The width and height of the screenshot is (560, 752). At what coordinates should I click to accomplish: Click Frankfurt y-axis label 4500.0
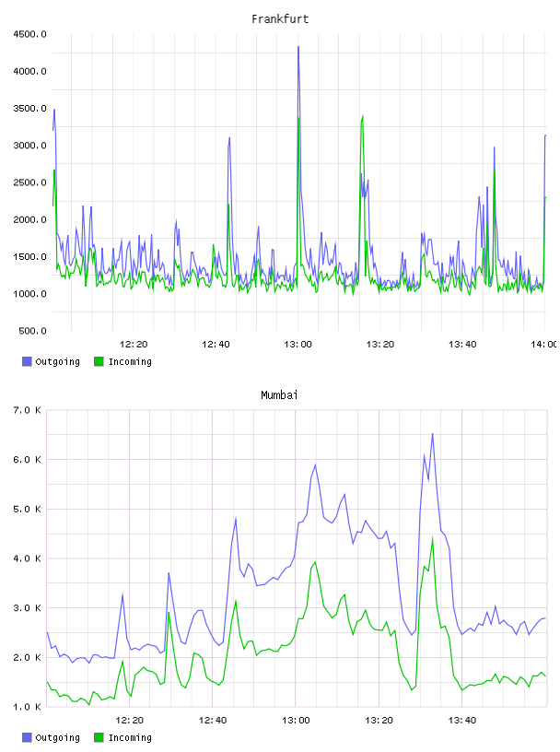29,34
